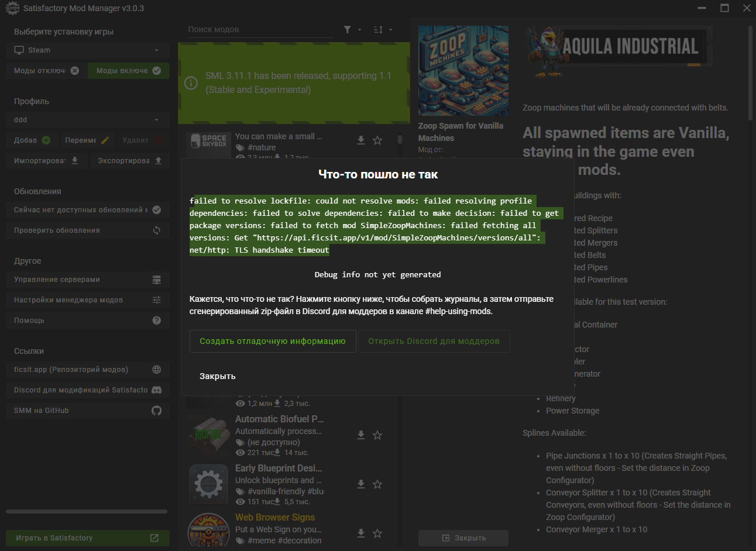Open the mod filter dropdown
This screenshot has width=756, height=551.
(352, 29)
